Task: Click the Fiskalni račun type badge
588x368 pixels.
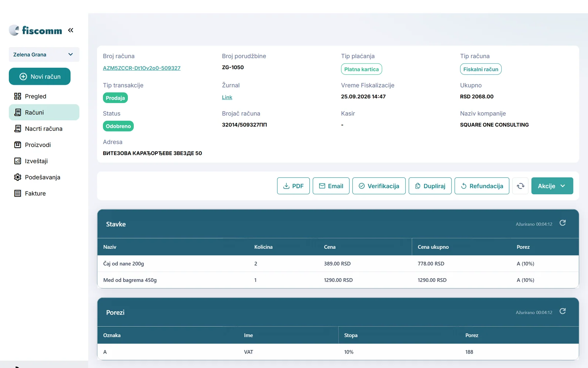Action: [x=481, y=69]
